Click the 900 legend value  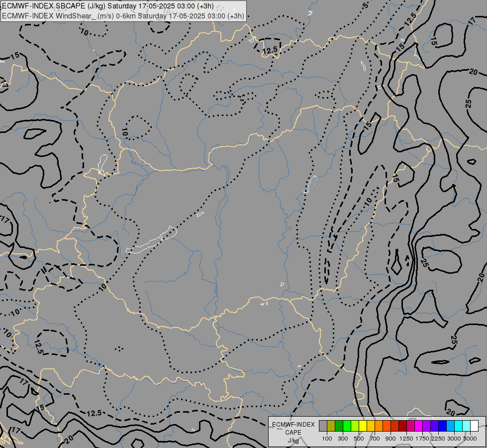click(x=390, y=439)
